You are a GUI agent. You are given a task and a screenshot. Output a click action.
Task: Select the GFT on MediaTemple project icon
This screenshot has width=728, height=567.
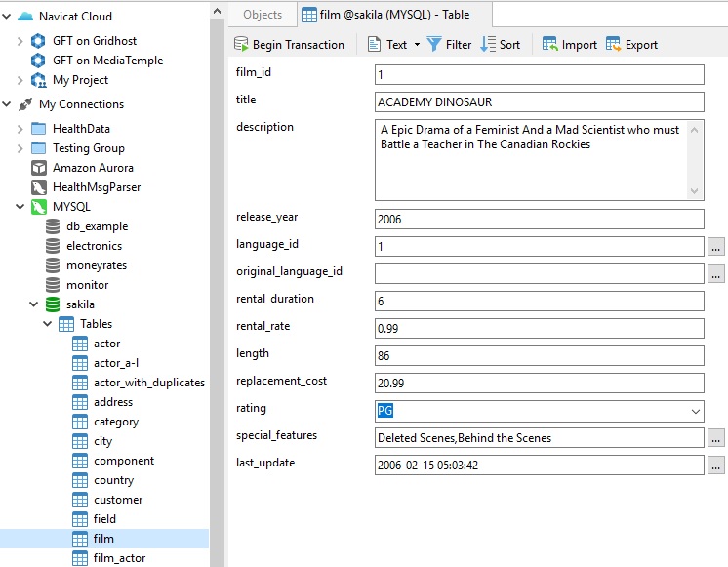click(38, 61)
